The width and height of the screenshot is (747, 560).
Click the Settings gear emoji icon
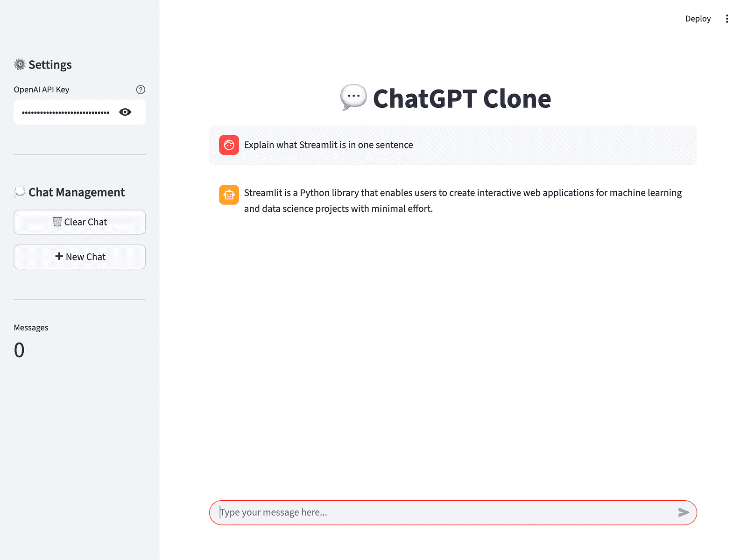click(20, 64)
